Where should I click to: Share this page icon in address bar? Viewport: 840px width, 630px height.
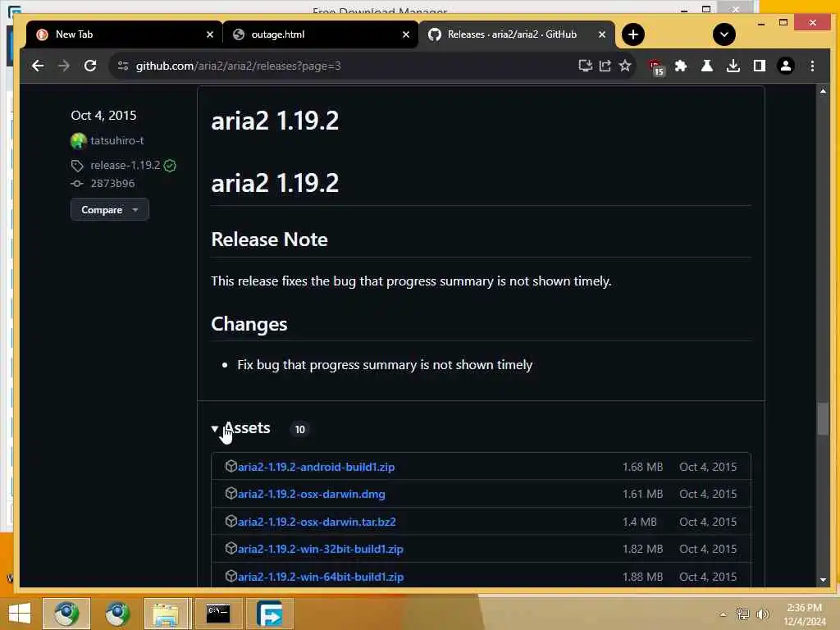[605, 66]
